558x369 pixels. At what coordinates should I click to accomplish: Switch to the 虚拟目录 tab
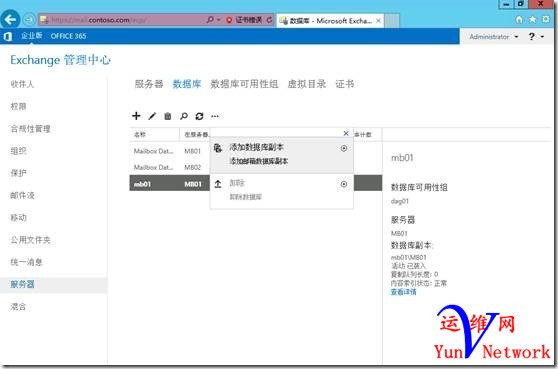coord(307,84)
